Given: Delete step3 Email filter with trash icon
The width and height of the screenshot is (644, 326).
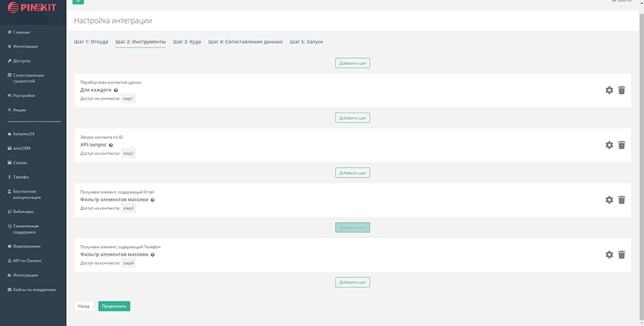Looking at the screenshot, I should [621, 200].
